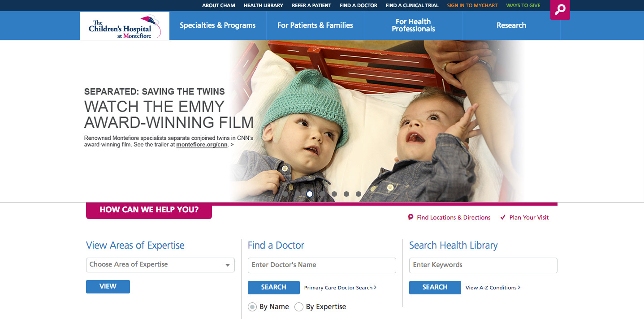Image resolution: width=644 pixels, height=319 pixels.
Task: Click the VIEW button under Areas of Expertise
Action: (x=108, y=287)
